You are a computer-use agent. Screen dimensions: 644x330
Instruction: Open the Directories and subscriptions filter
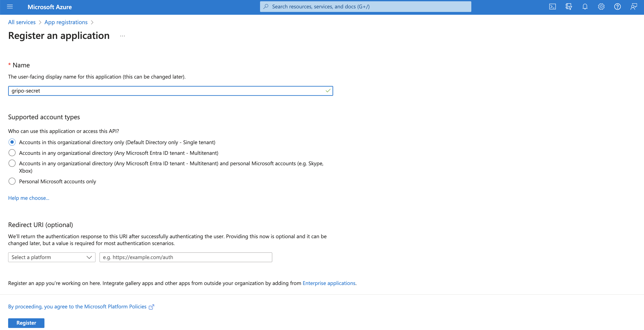coord(569,7)
